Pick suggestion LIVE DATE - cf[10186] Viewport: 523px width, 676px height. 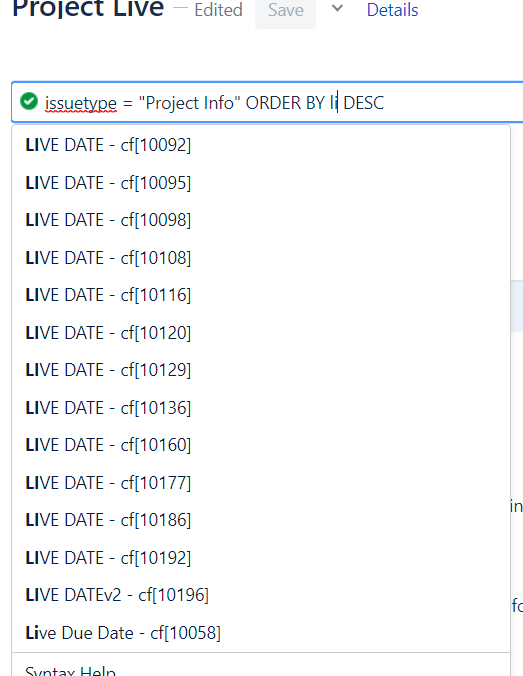coord(261,520)
